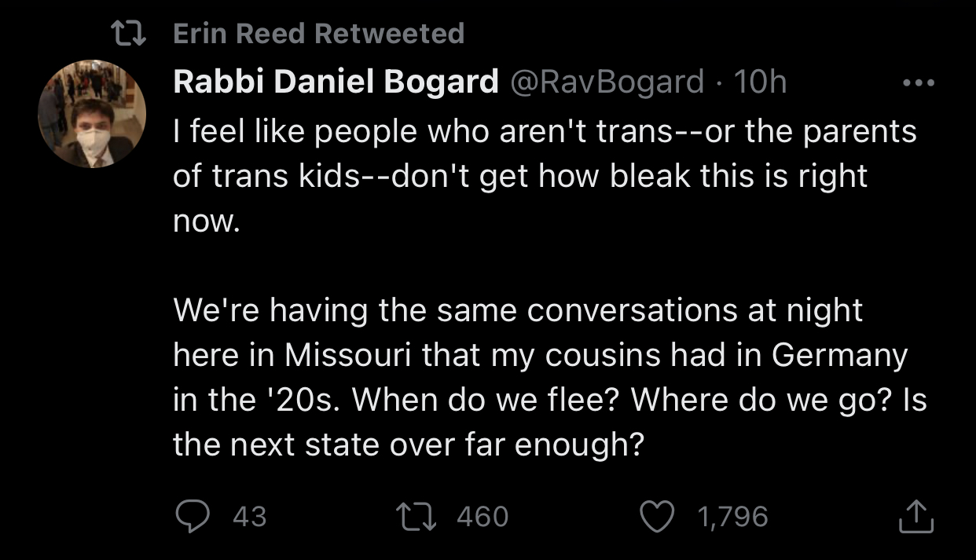Retweet this tweet using the arrows icon
976x560 pixels.
point(424,516)
